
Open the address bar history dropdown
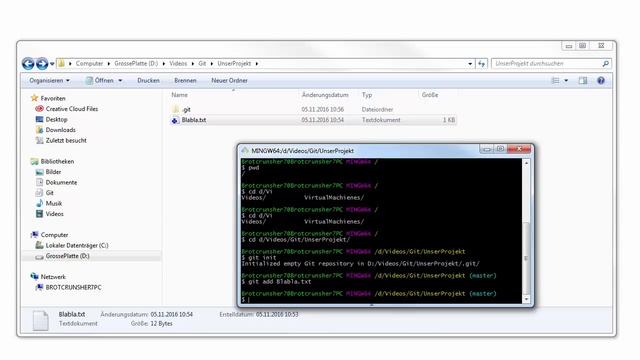[470, 64]
